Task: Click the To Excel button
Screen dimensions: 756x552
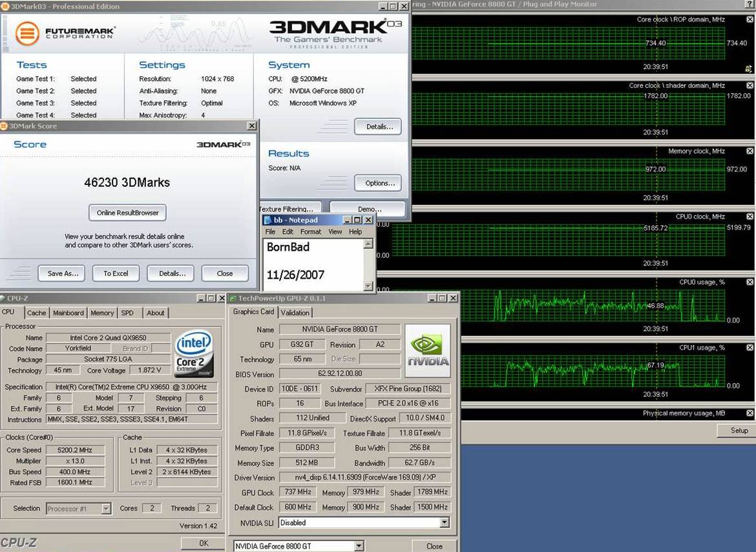Action: click(116, 273)
